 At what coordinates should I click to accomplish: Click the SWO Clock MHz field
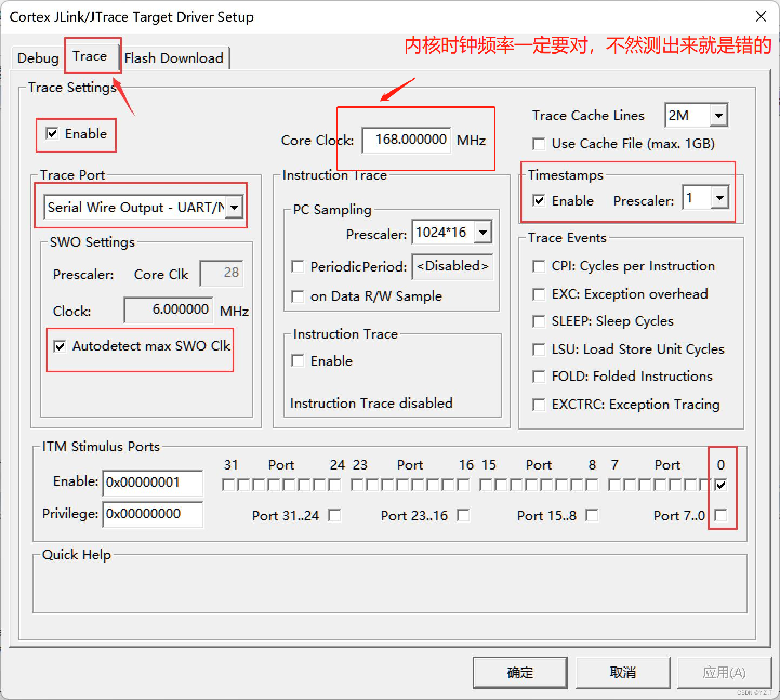168,309
